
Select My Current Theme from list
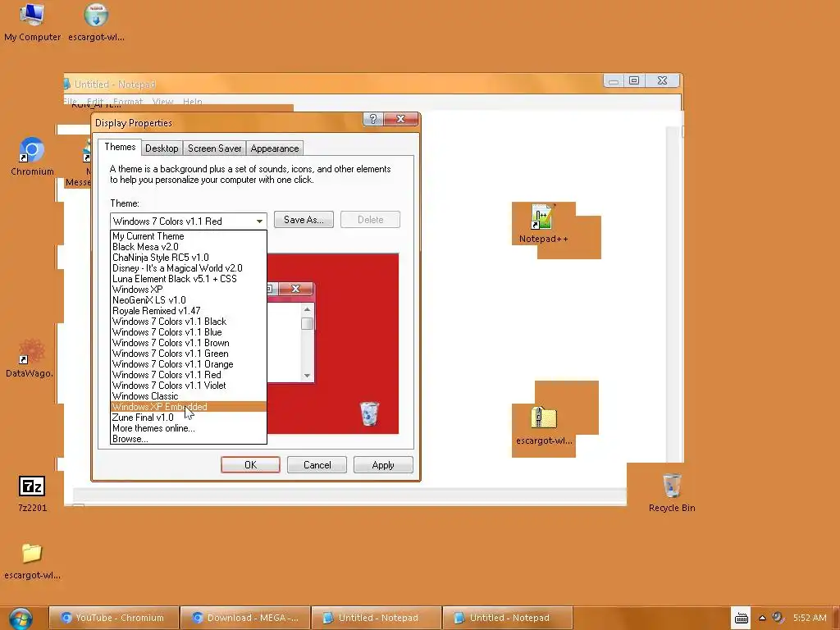point(189,236)
